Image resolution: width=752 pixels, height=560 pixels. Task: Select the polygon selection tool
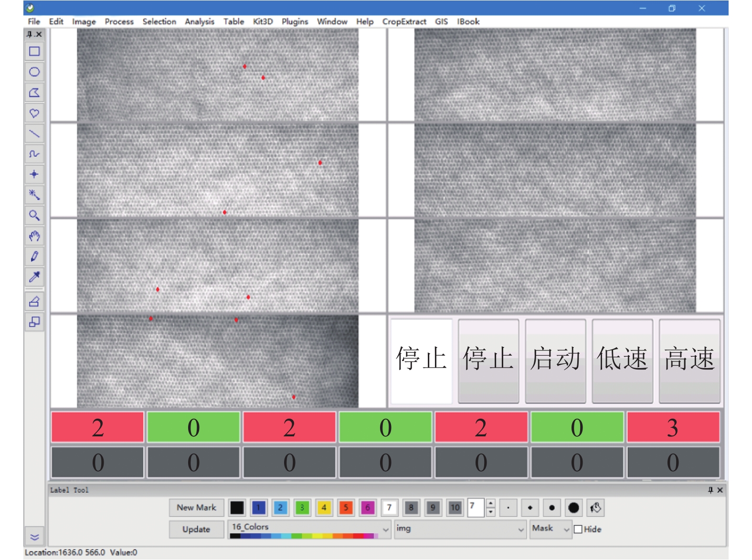(x=34, y=93)
